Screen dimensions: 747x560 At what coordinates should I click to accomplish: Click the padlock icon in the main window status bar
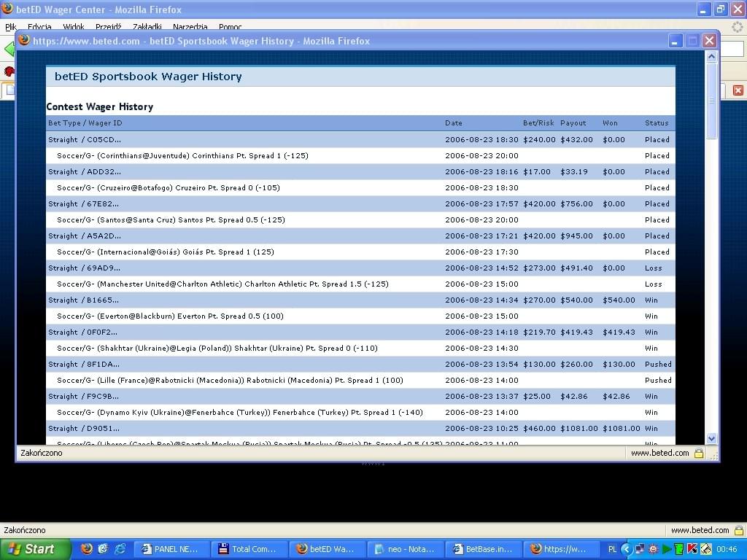tap(739, 530)
